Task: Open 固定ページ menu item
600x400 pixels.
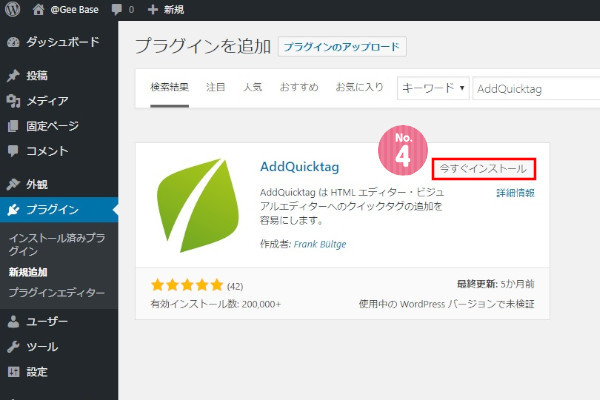Action: tap(52, 126)
